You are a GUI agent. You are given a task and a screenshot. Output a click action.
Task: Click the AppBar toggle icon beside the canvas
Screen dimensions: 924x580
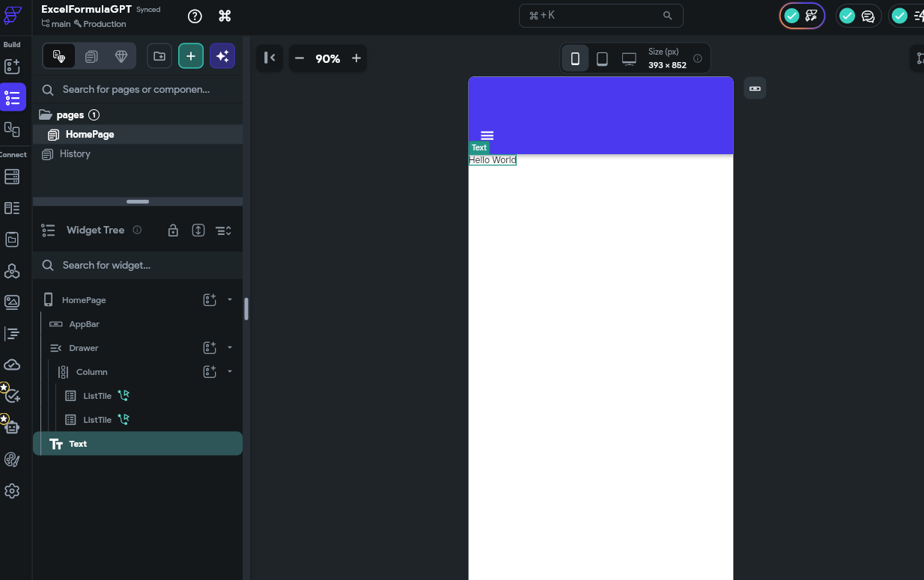click(755, 88)
